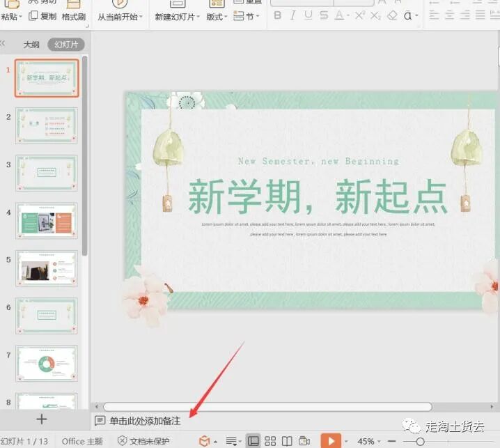Click the subtitle New Semester, new Beginning

(x=318, y=161)
